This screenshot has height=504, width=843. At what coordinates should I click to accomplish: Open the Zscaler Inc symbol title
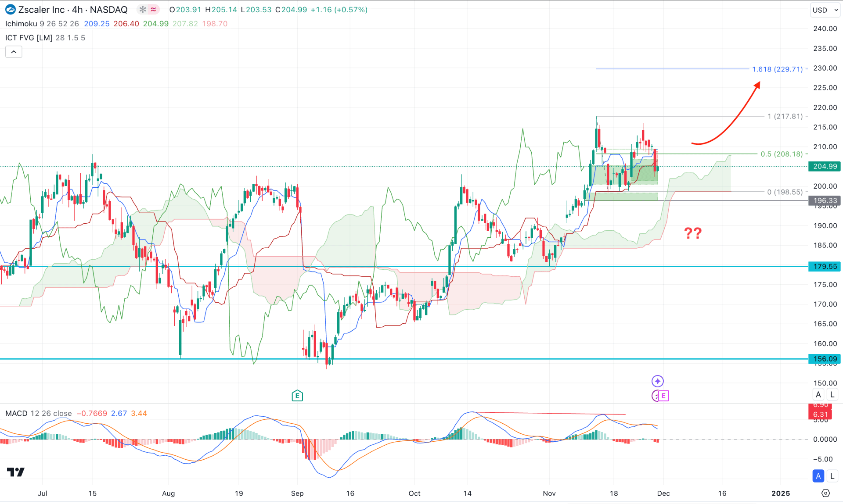point(73,10)
